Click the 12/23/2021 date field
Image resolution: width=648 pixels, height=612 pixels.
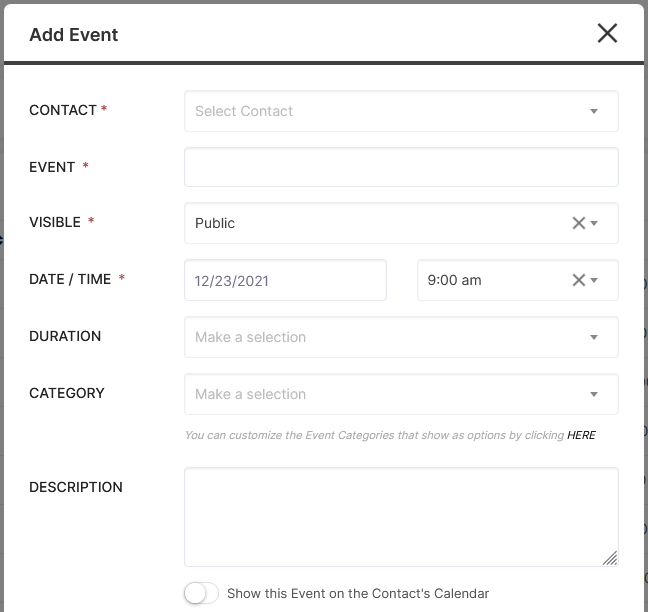pos(285,280)
